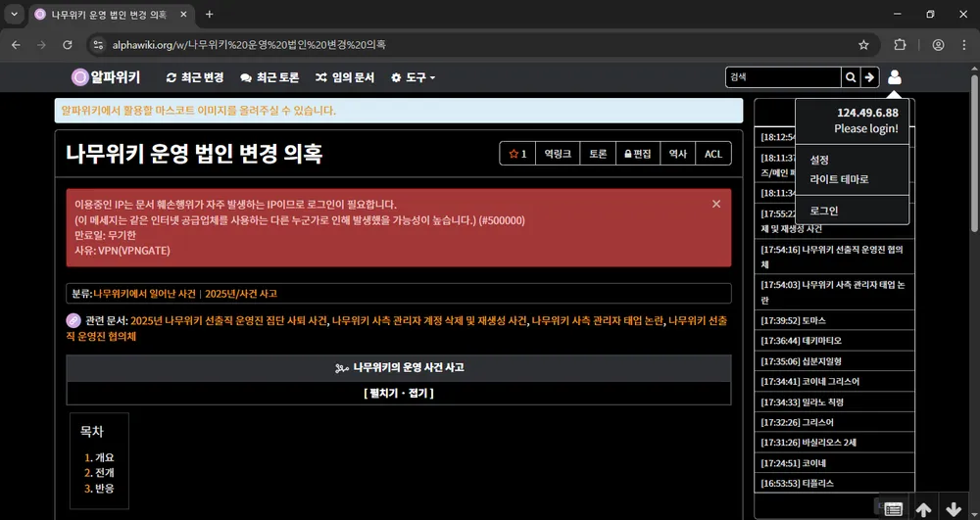This screenshot has width=980, height=520.
Task: Click the table-of-contents list icon at bottom
Action: point(893,509)
